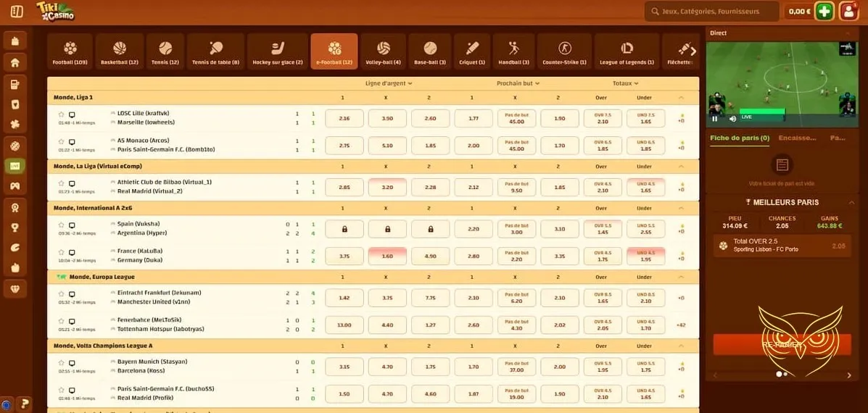The width and height of the screenshot is (868, 413).
Task: Click the green live stream progress bar
Action: (762, 112)
